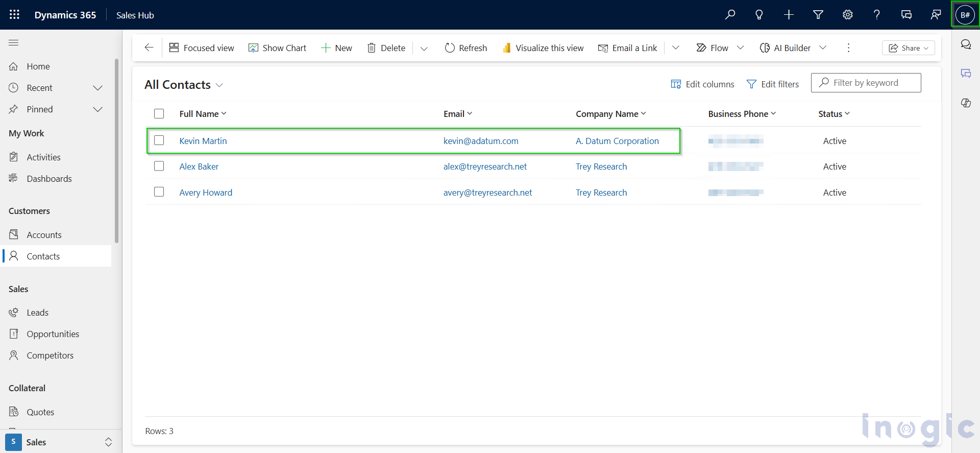Screen dimensions: 980x453
Task: Open Business Phone column header menu
Action: [742, 114]
